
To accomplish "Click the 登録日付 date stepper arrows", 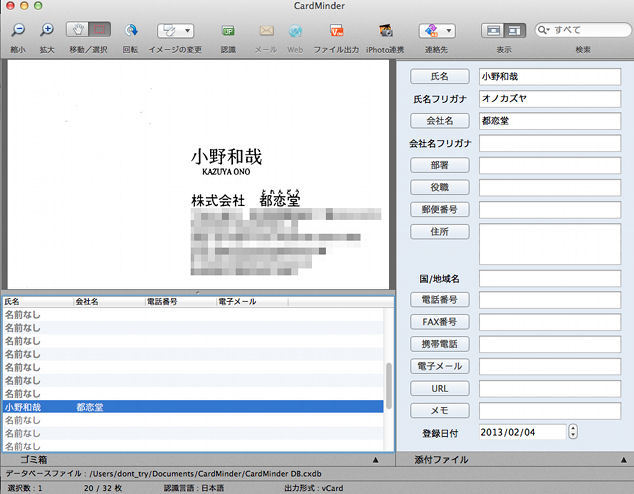I will [572, 432].
